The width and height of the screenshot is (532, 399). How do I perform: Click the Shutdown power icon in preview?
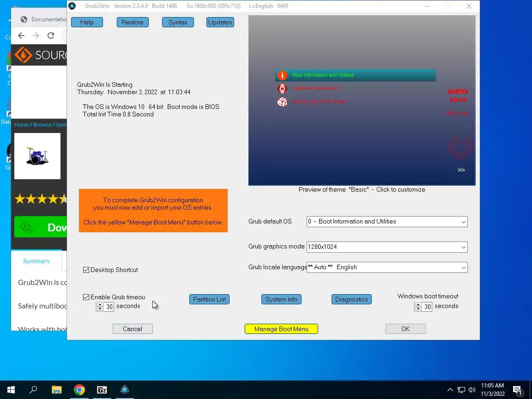point(282,89)
